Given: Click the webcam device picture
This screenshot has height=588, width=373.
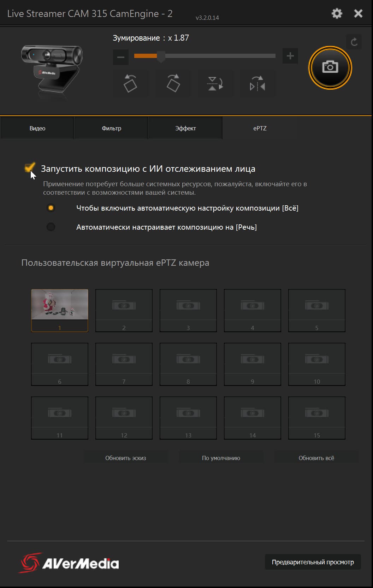Looking at the screenshot, I should pos(52,70).
